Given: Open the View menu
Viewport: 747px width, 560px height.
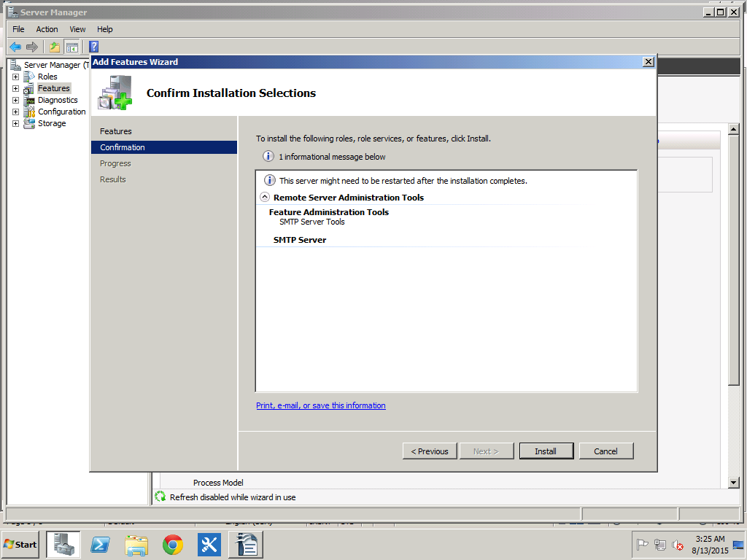Looking at the screenshot, I should 77,29.
